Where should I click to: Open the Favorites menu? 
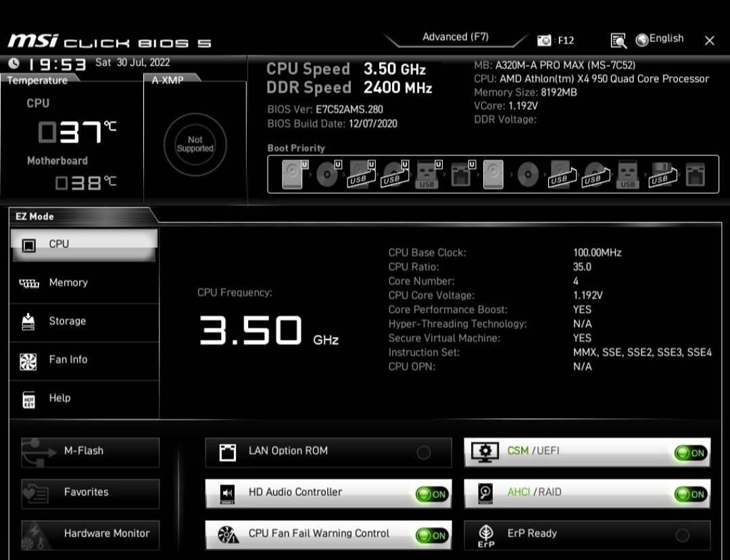91,494
